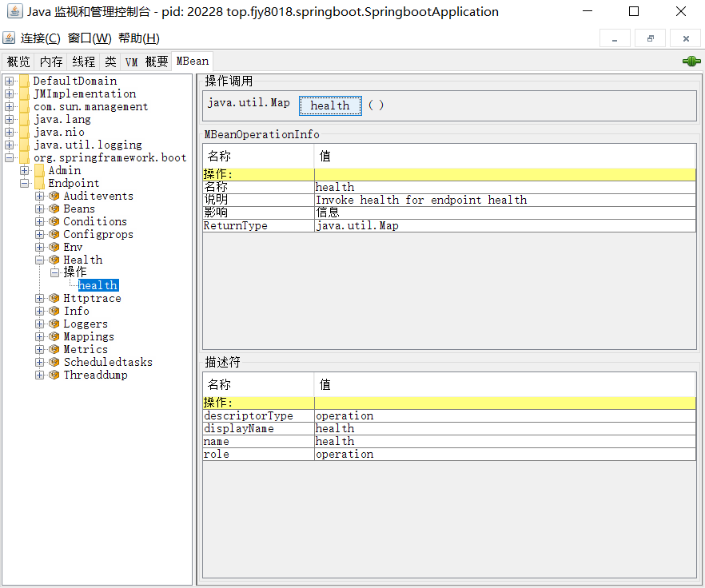Viewport: 705px width, 588px height.
Task: Expand the DefaultDomain tree node
Action: [10, 81]
